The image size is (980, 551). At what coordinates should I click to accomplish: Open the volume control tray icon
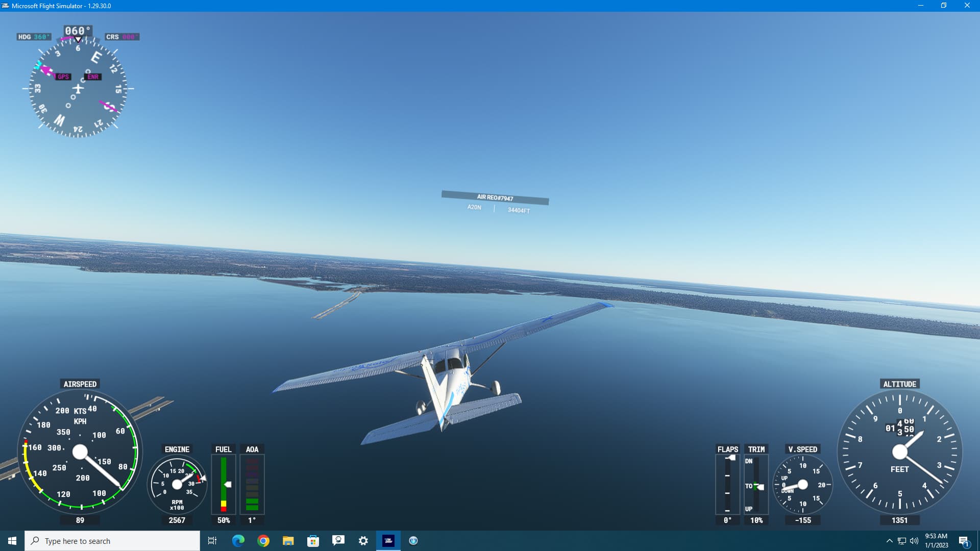[914, 541]
